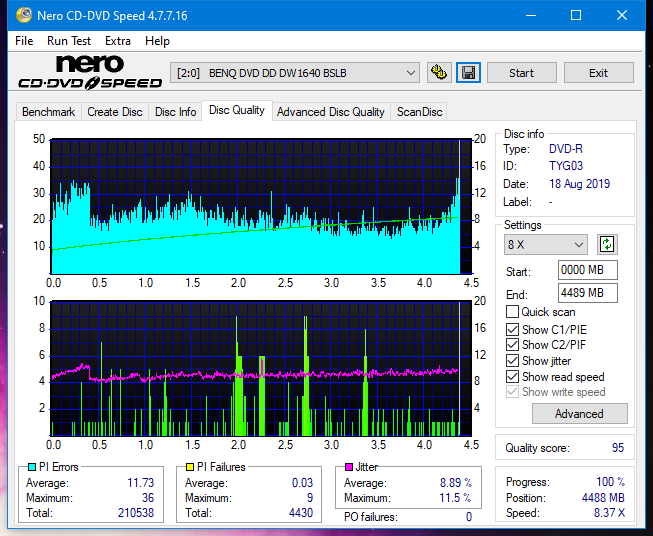Open the Advanced Disc Quality tab

tap(331, 112)
